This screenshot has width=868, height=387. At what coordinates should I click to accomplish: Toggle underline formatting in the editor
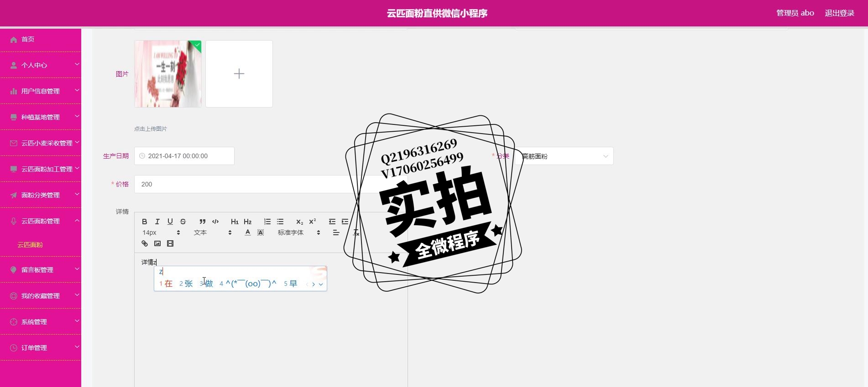(170, 222)
